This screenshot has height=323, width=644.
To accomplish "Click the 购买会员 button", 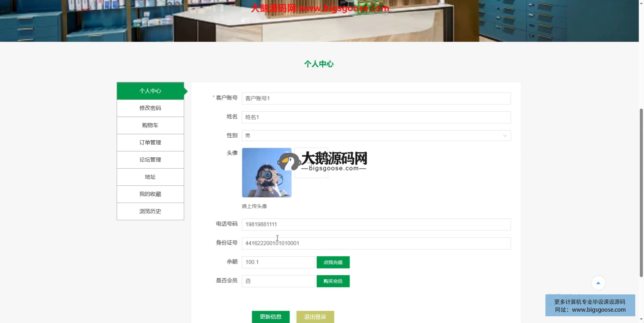I will (333, 281).
